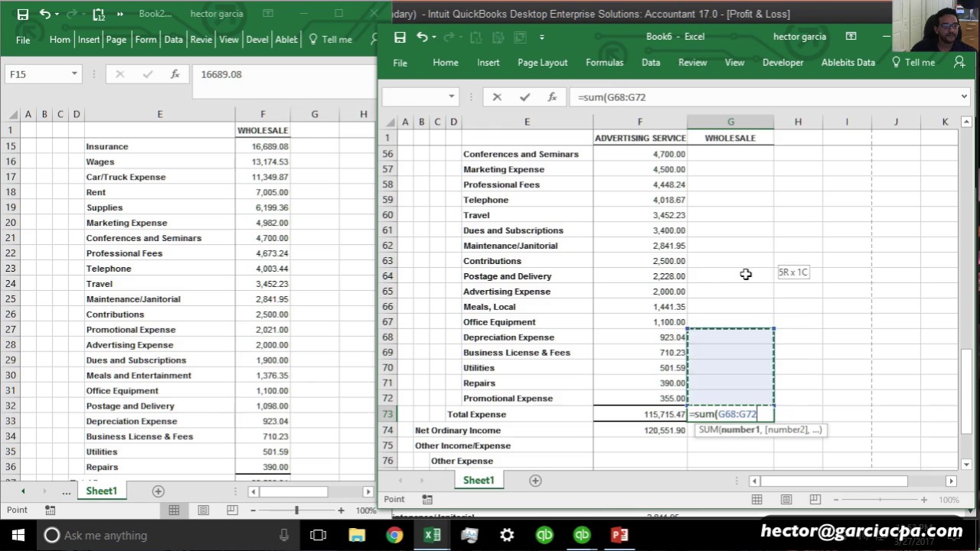
Task: Open PowerPoint from the taskbar
Action: 619,535
